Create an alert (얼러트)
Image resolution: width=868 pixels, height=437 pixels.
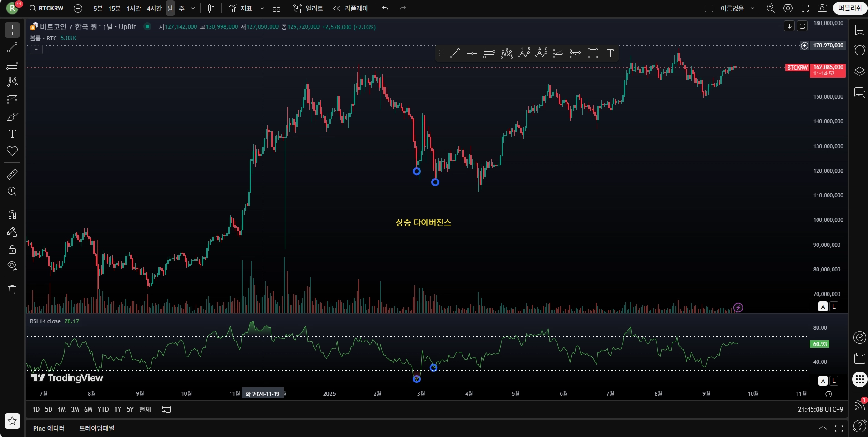click(308, 8)
